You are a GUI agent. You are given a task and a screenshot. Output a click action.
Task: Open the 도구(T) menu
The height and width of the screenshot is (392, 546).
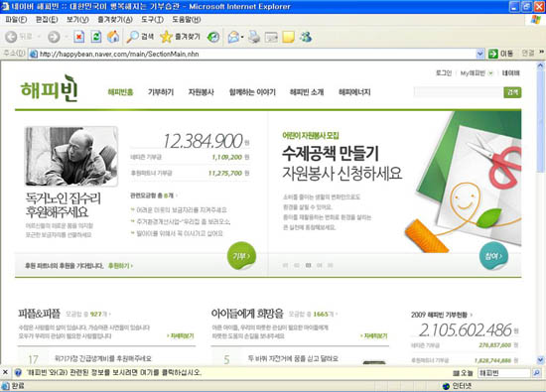(x=152, y=20)
